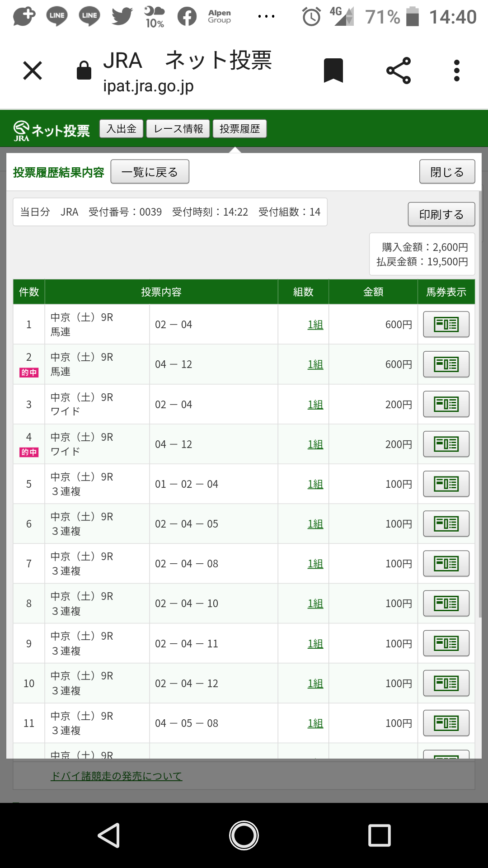Show betting ticket for winning row 2
The height and width of the screenshot is (868, 488).
(446, 364)
